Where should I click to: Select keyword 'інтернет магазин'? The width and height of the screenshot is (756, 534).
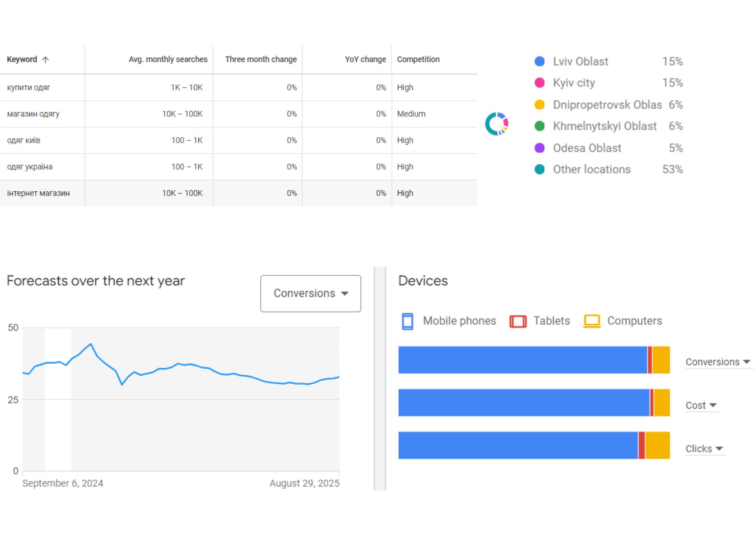tap(38, 193)
